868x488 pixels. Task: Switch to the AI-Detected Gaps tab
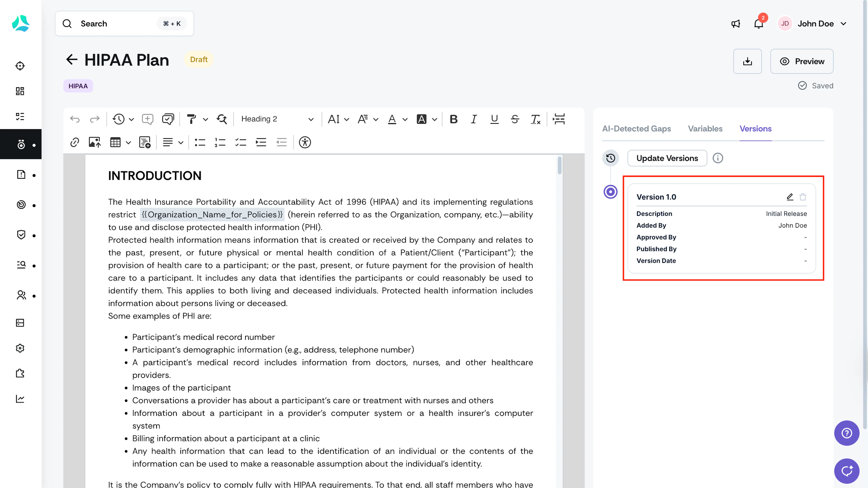636,129
